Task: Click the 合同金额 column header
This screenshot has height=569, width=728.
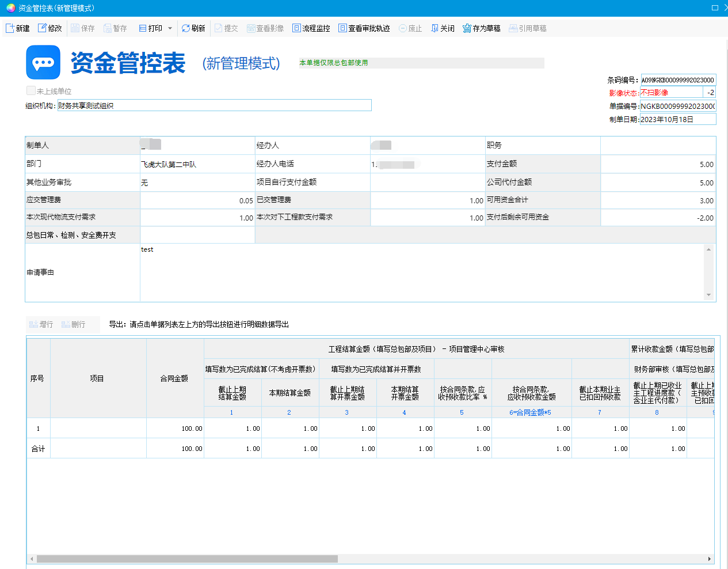Action: pos(174,378)
